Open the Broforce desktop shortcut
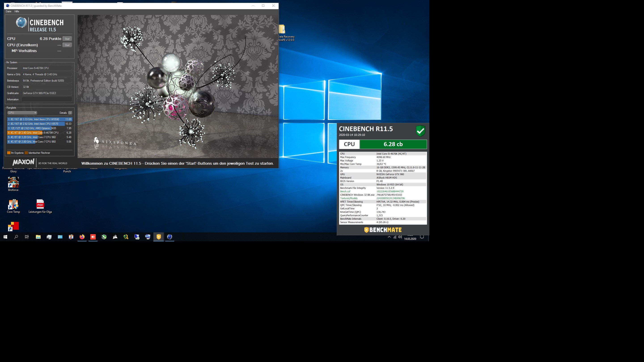The width and height of the screenshot is (644, 362). click(x=13, y=184)
